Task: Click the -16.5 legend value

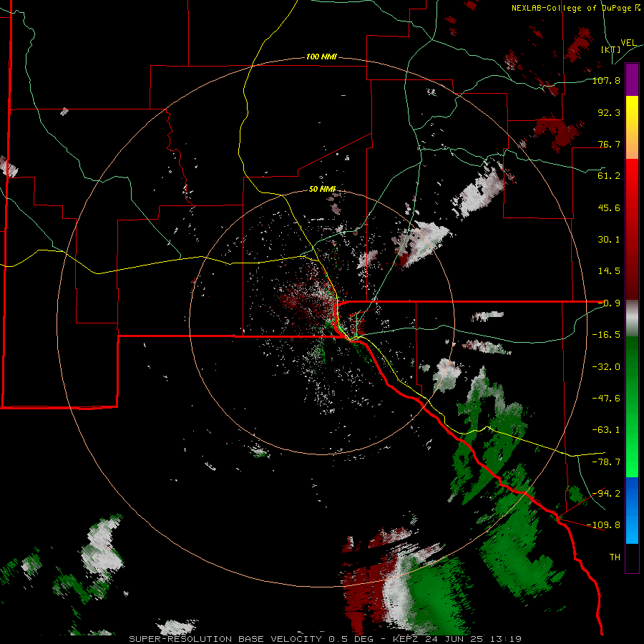Action: pos(606,334)
